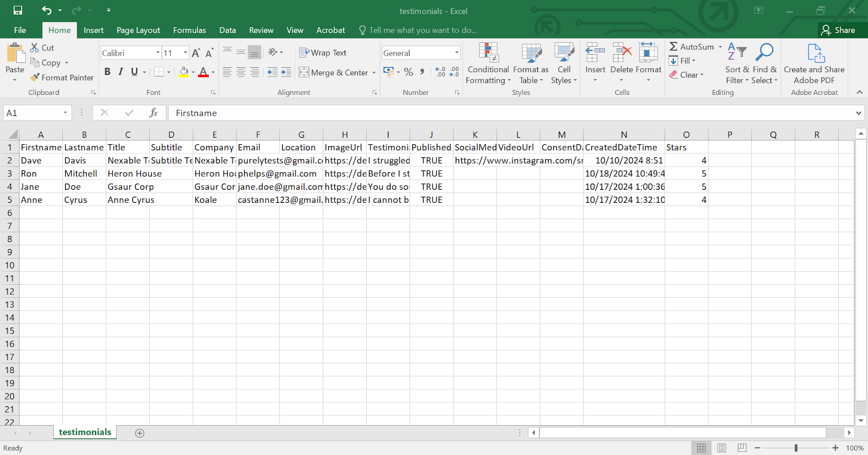The height and width of the screenshot is (455, 868).
Task: Click the Share button
Action: point(838,30)
